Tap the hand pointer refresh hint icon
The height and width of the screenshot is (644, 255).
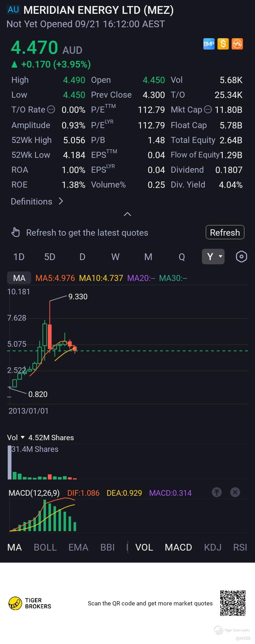pos(16,232)
